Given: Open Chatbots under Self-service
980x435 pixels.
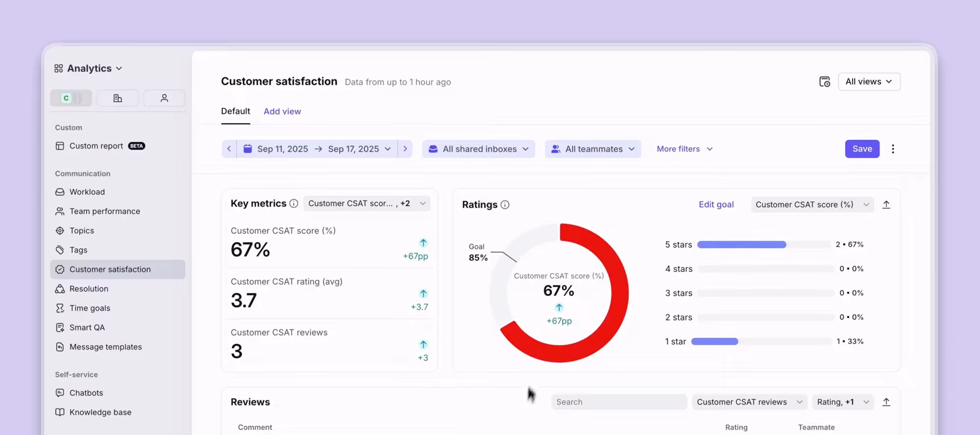Looking at the screenshot, I should pyautogui.click(x=118, y=393).
